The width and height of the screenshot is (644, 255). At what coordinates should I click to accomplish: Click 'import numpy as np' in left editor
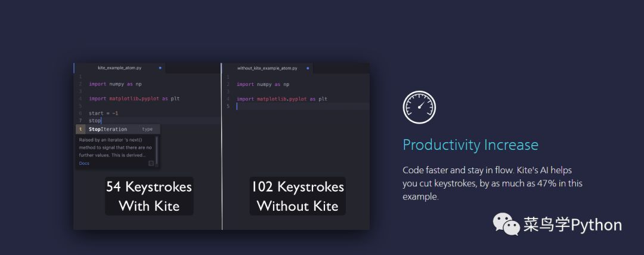[x=116, y=84]
